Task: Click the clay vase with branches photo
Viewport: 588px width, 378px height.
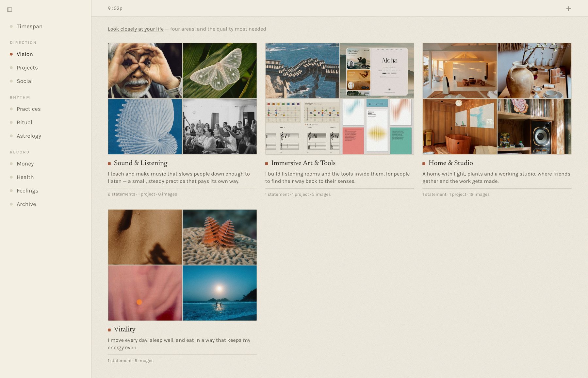Action: click(x=534, y=71)
